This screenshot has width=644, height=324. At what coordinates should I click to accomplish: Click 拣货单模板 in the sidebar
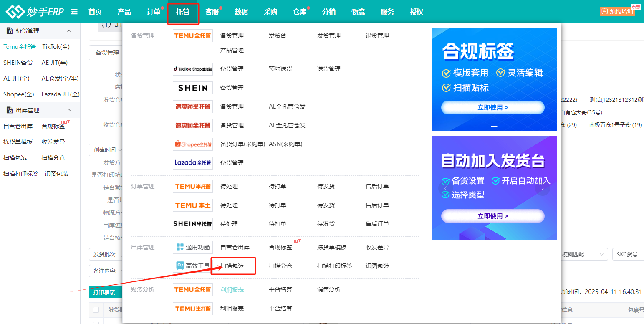coord(18,142)
